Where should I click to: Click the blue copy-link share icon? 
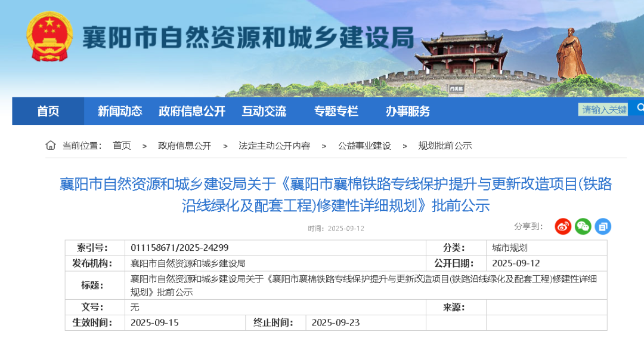click(603, 226)
